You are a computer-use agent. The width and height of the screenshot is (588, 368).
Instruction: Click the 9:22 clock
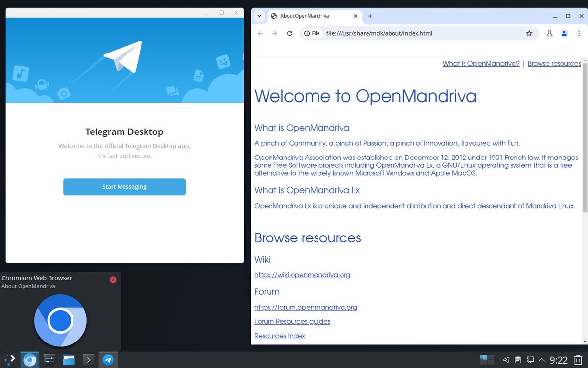point(559,360)
